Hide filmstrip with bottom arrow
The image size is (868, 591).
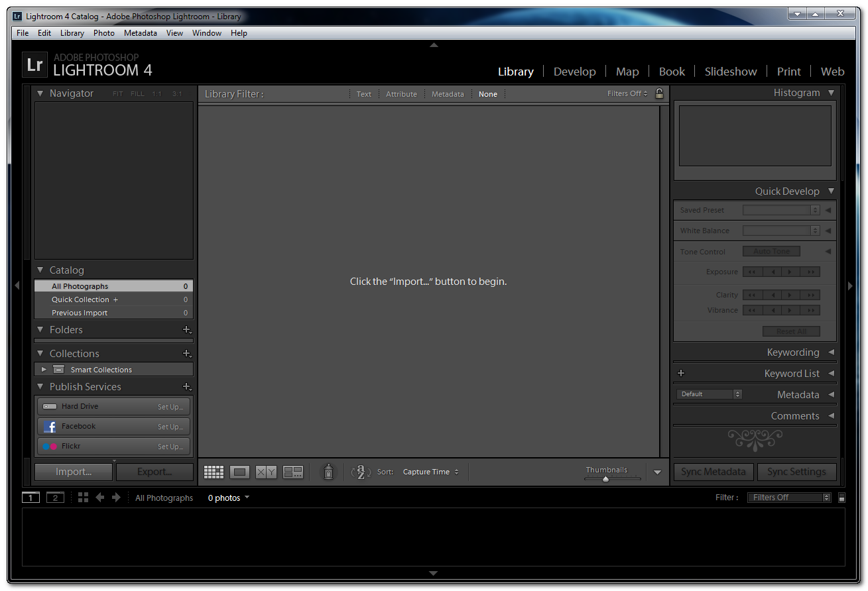point(434,573)
